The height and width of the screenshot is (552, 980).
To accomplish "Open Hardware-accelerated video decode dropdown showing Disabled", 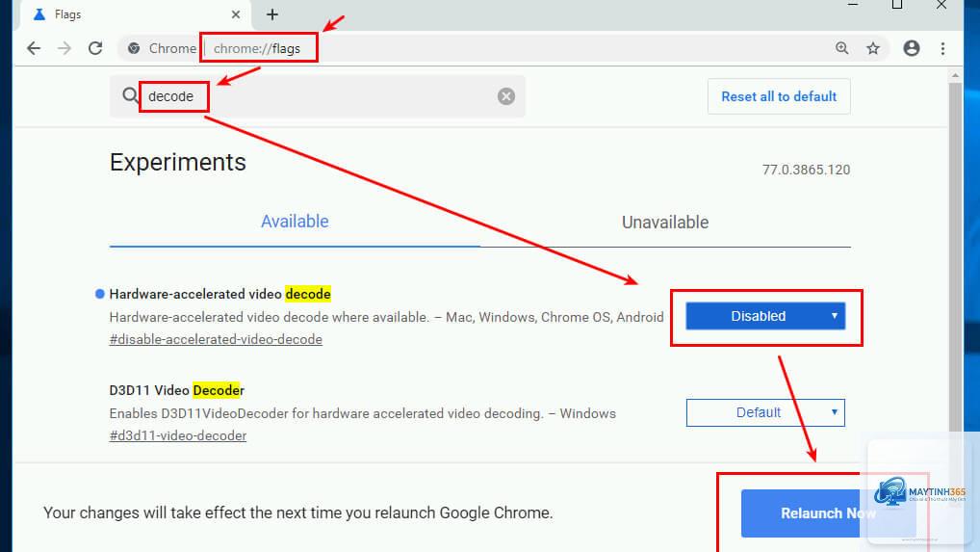I will (x=765, y=316).
